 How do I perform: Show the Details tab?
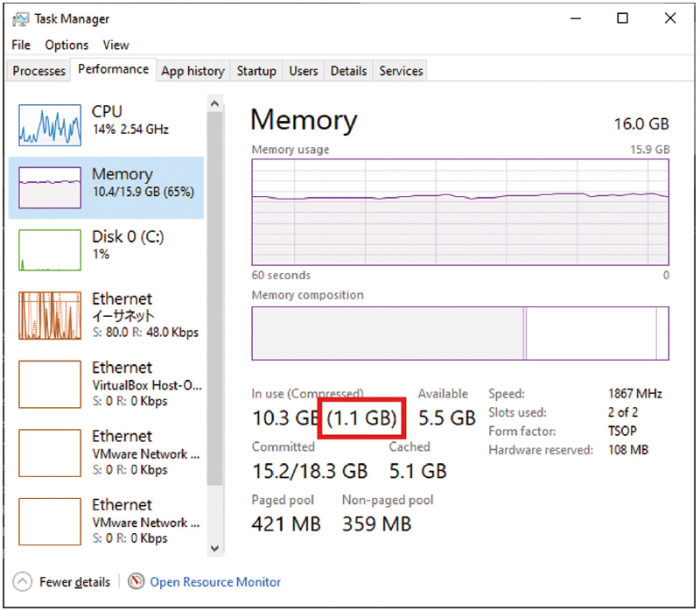click(x=348, y=71)
